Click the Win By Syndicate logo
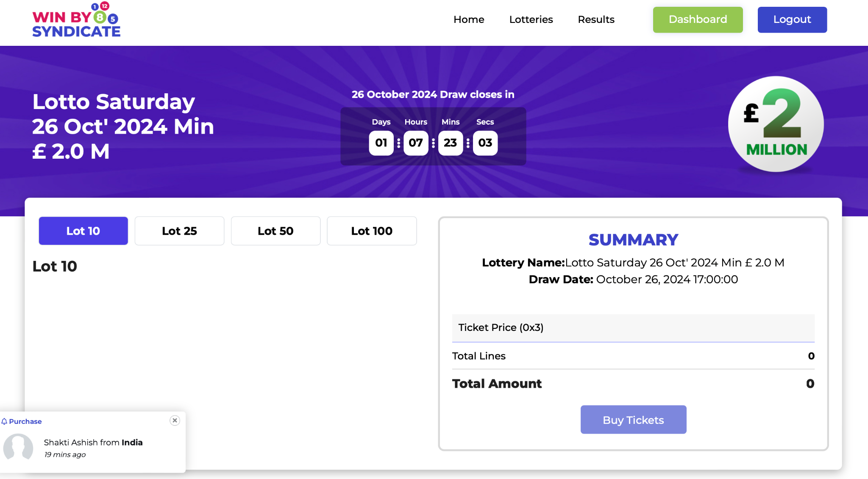 (x=76, y=20)
